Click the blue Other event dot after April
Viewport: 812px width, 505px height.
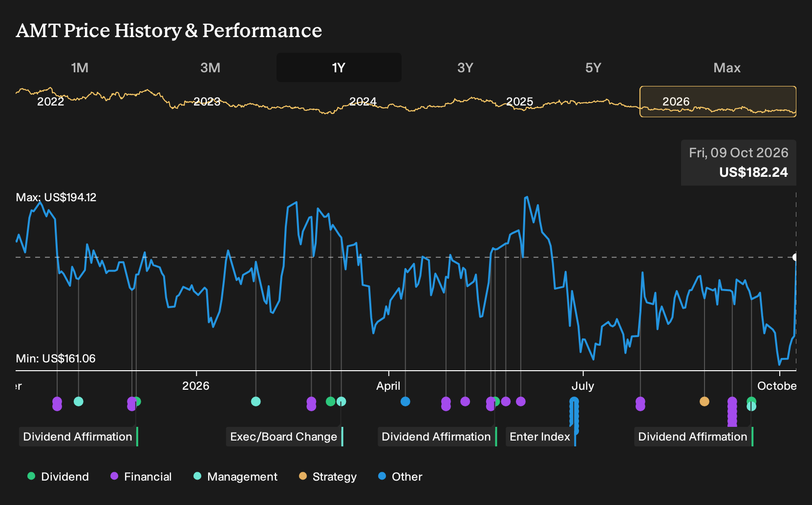[x=405, y=401]
